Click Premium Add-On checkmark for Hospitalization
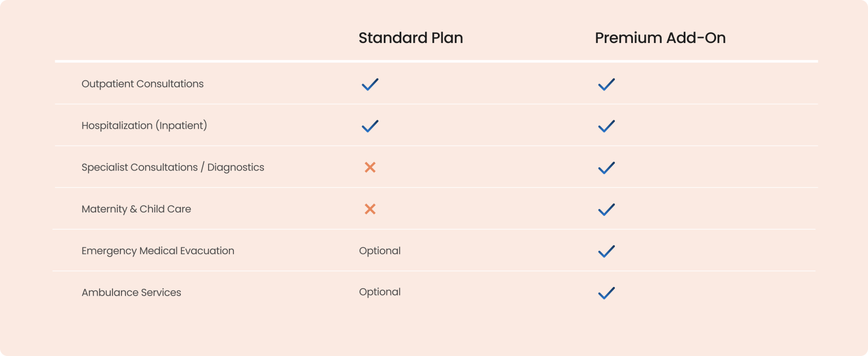Screen dimensions: 868x356 point(606,126)
